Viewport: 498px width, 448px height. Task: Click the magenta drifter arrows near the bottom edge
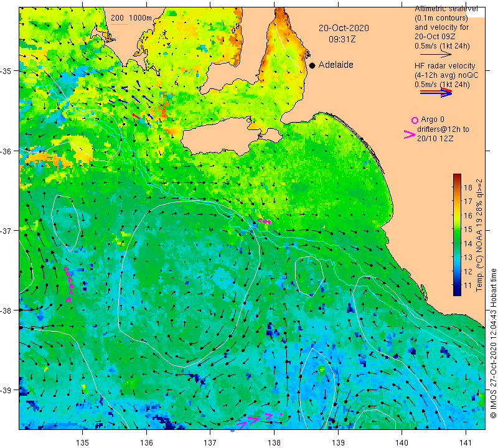(259, 420)
